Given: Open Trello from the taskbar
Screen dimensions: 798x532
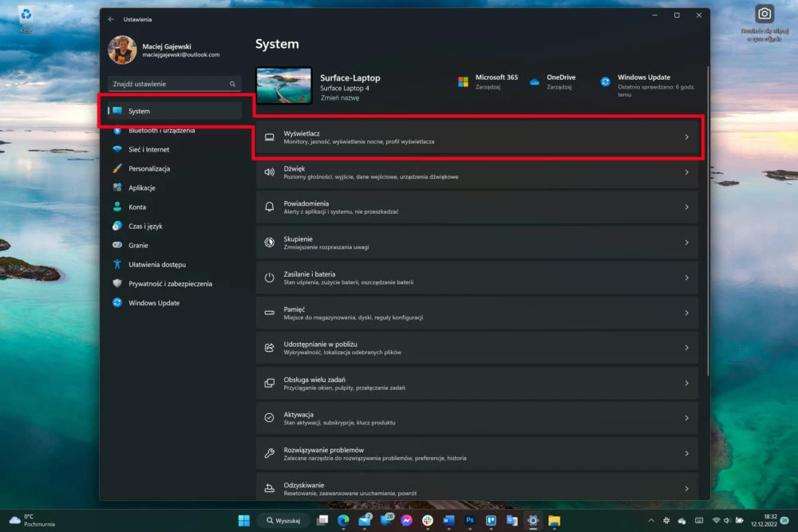Looking at the screenshot, I should pyautogui.click(x=491, y=520).
